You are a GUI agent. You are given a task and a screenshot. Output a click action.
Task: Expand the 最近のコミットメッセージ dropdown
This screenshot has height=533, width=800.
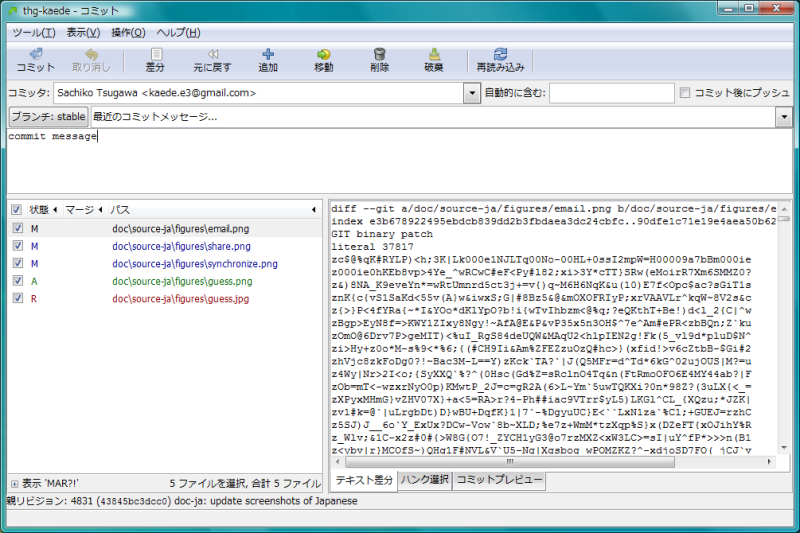(783, 117)
